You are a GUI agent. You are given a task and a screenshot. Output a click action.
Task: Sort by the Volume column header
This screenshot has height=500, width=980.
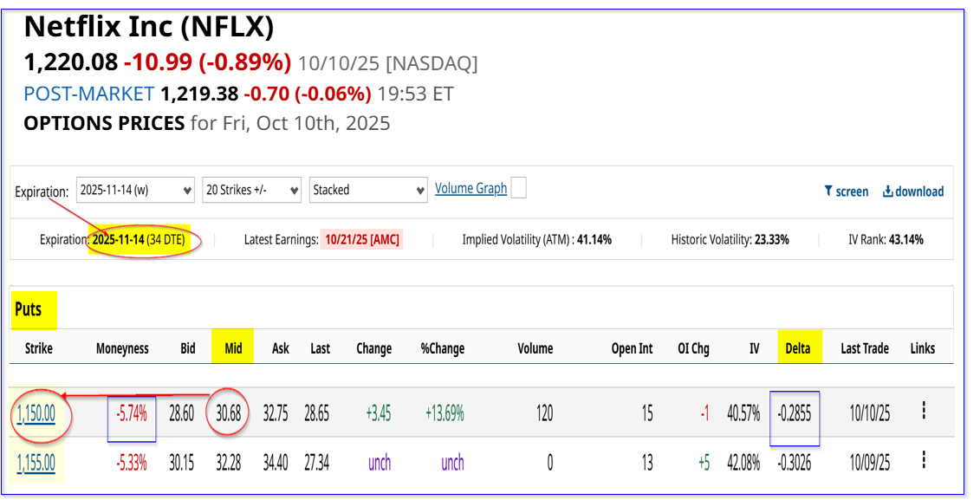tap(535, 348)
